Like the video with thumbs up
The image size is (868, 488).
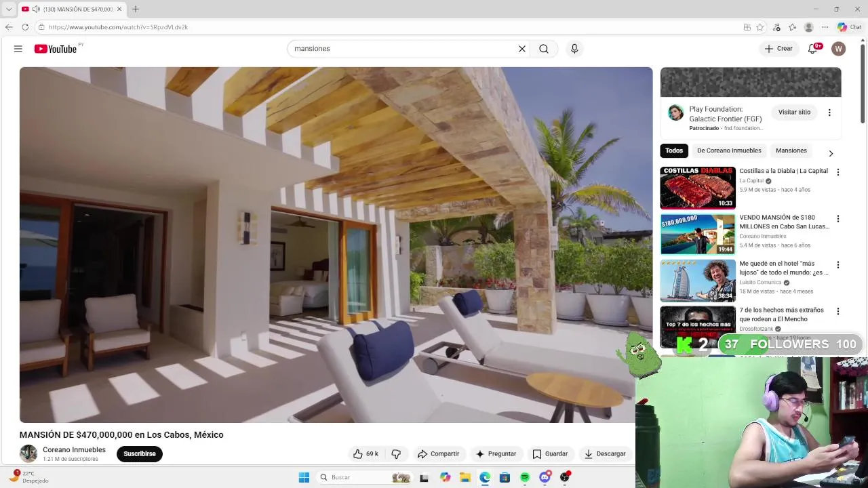366,454
